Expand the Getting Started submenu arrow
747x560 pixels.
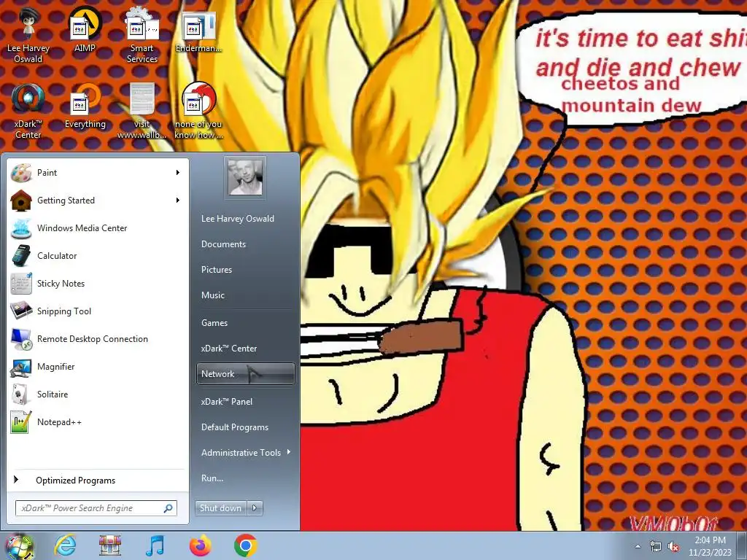click(178, 200)
